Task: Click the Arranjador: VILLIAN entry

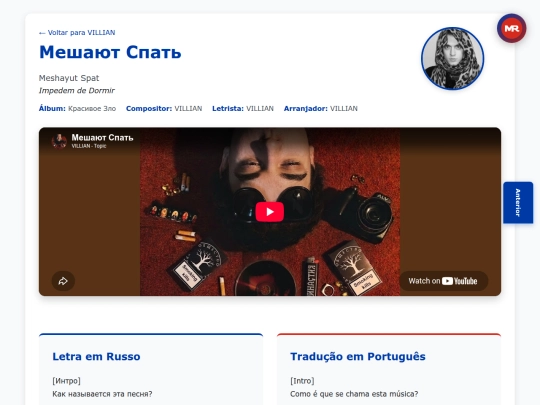Action: pyautogui.click(x=321, y=108)
